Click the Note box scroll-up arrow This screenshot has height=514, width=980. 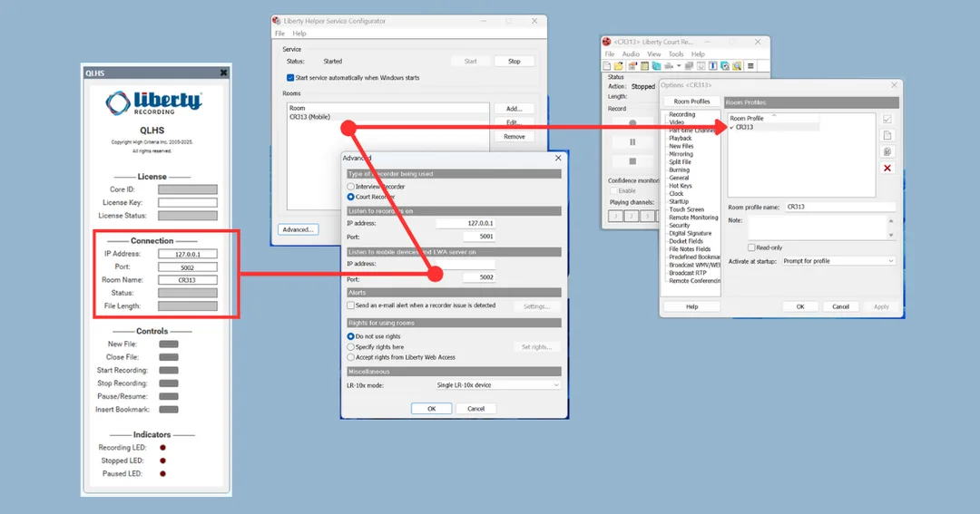891,221
